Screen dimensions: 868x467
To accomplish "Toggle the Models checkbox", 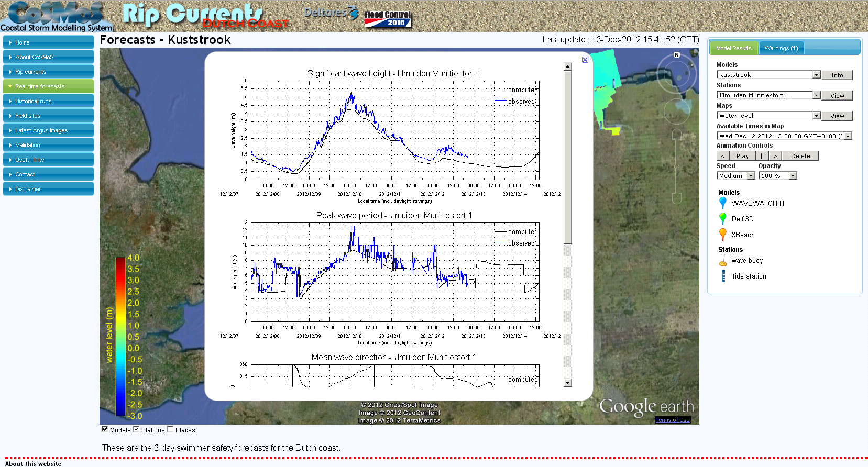I will tap(105, 429).
